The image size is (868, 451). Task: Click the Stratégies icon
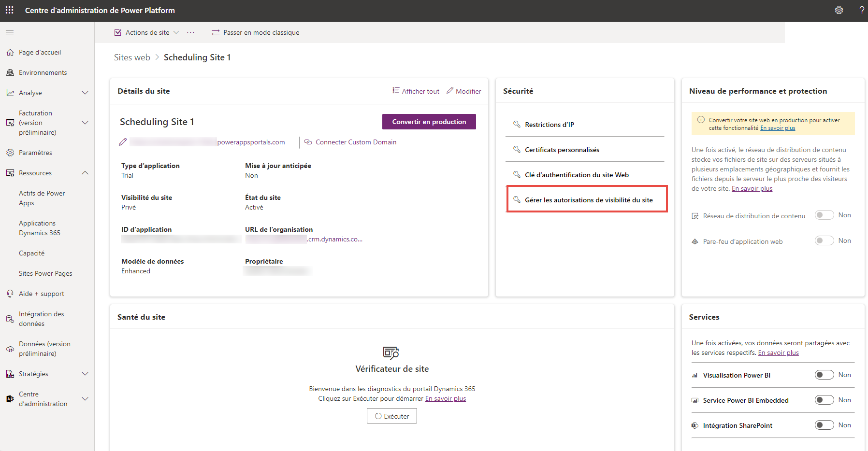pyautogui.click(x=10, y=374)
